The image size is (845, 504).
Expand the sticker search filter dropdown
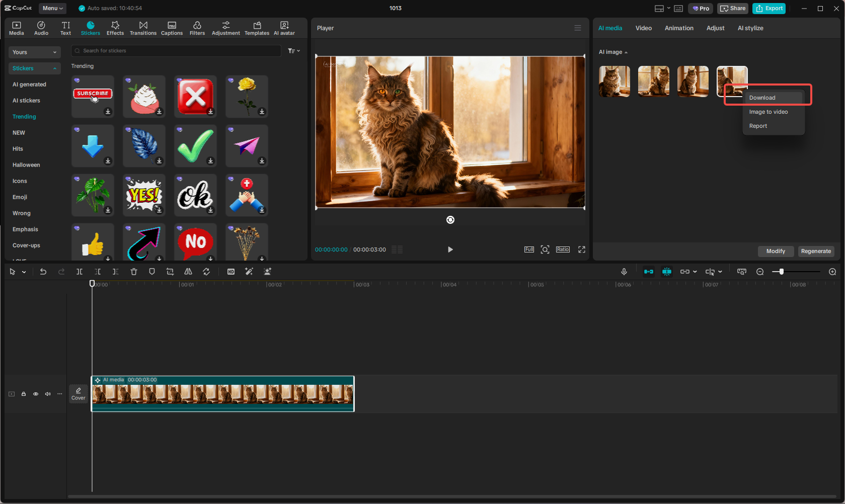(293, 50)
